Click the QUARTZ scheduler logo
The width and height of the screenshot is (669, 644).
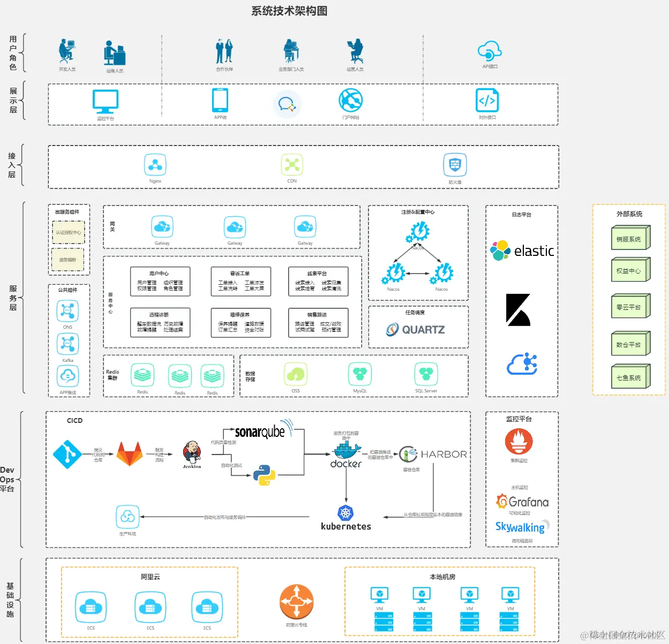pyautogui.click(x=416, y=329)
